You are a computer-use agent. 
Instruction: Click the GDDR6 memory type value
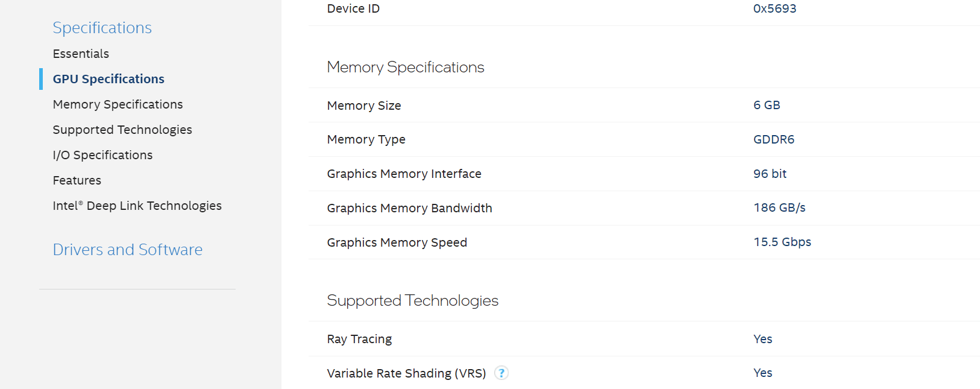tap(774, 139)
